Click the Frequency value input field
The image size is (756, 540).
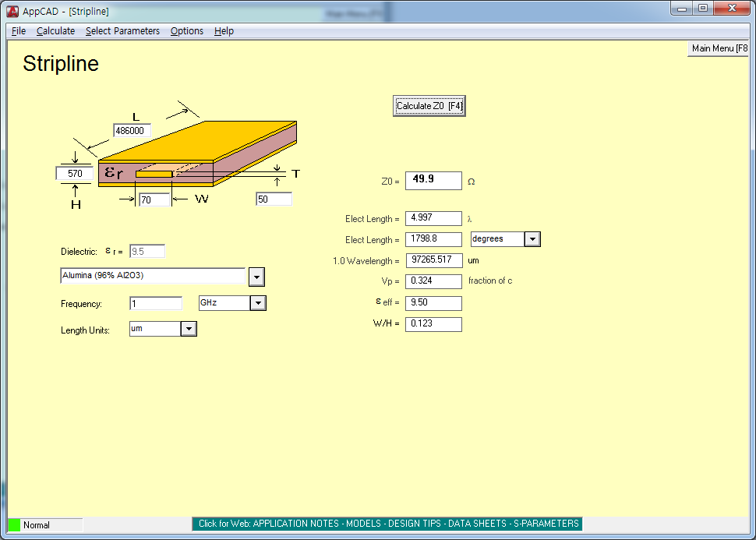[155, 303]
